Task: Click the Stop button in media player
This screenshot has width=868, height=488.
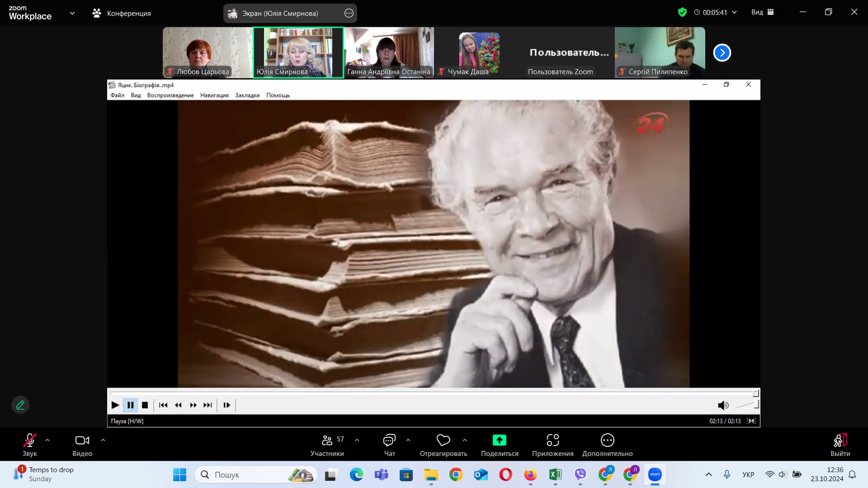Action: [x=145, y=405]
